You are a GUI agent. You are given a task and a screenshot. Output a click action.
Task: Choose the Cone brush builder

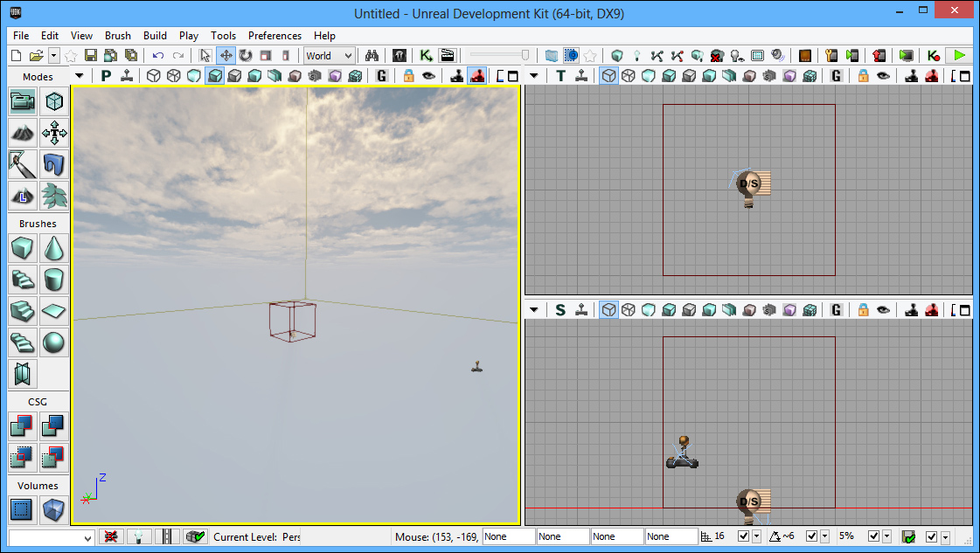coord(55,248)
